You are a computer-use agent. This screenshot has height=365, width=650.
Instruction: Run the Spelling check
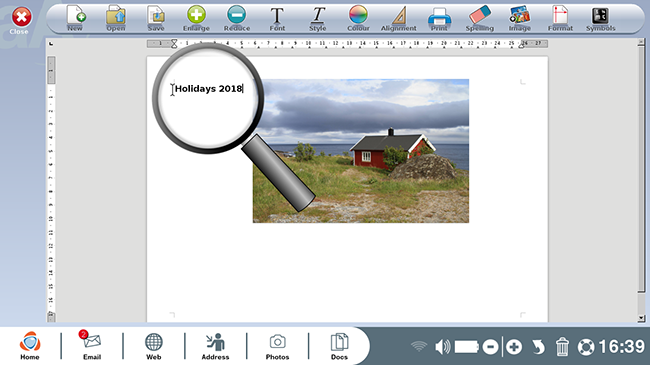[480, 18]
